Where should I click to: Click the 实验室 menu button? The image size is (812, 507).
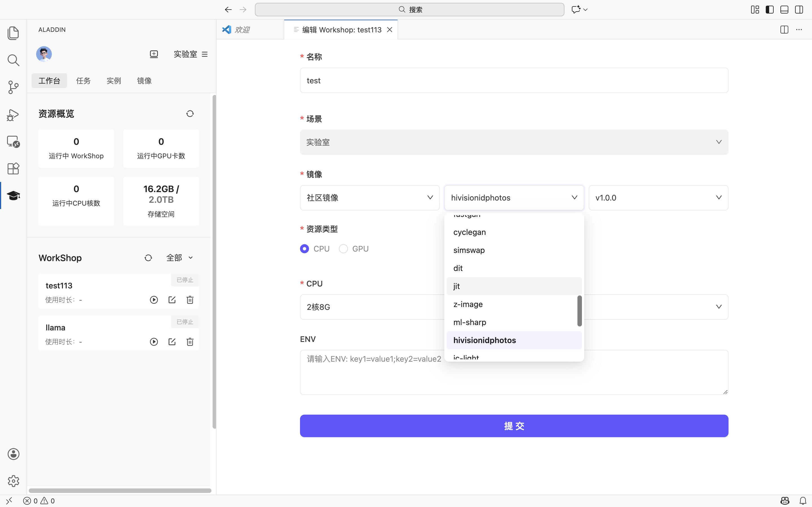[191, 54]
